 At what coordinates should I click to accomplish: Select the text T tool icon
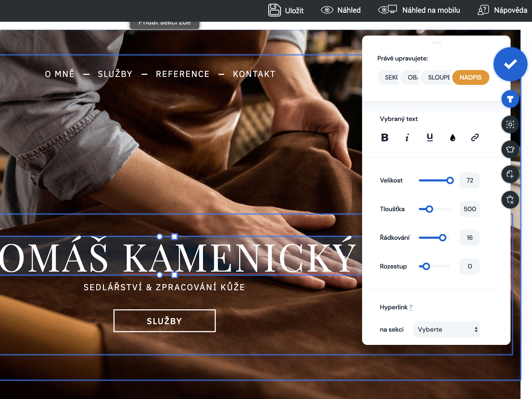click(x=510, y=99)
